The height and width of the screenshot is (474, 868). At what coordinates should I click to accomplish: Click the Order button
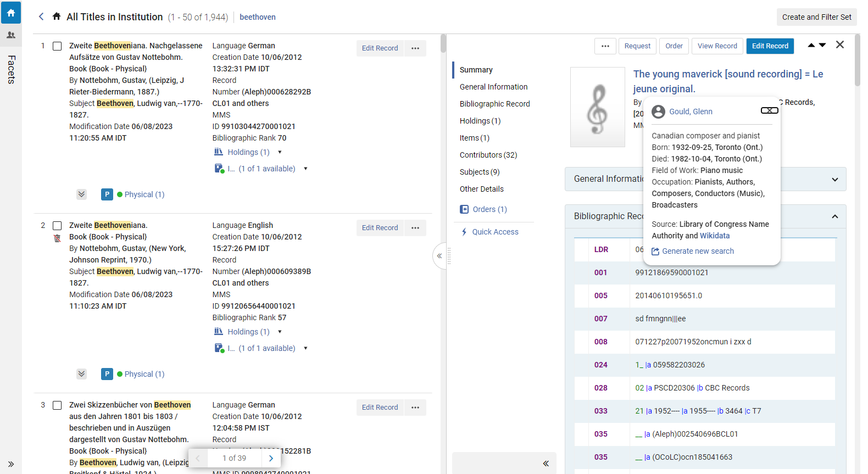(674, 46)
